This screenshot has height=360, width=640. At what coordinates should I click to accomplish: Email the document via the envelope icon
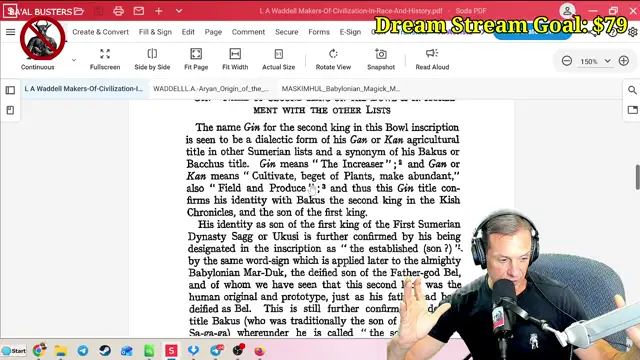(139, 11)
